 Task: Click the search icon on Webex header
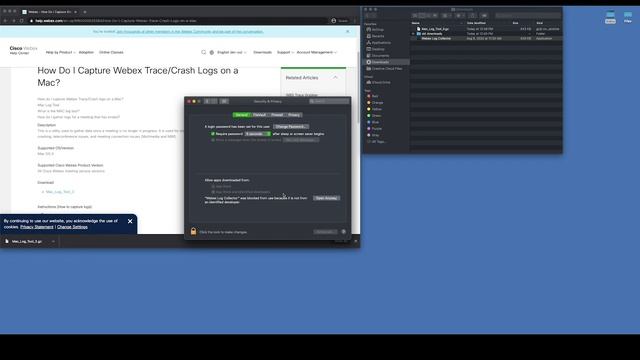[x=203, y=52]
